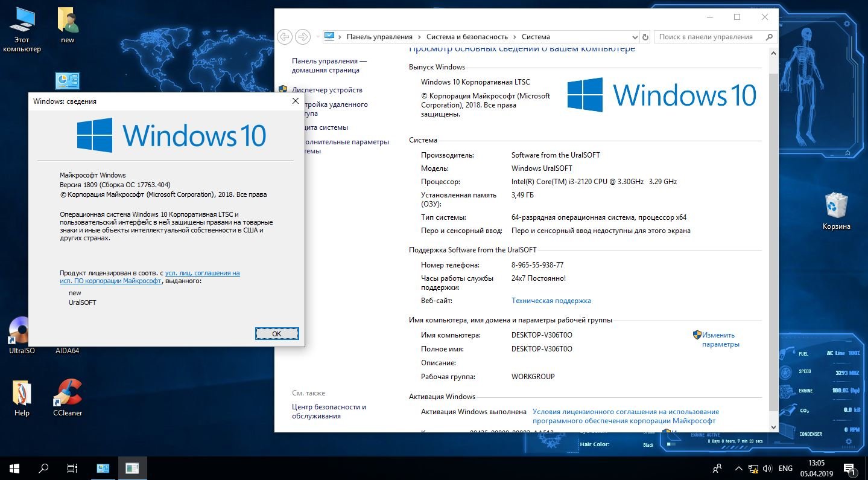Image resolution: width=868 pixels, height=480 pixels.
Task: Go back in Control Panel window
Action: pos(285,37)
